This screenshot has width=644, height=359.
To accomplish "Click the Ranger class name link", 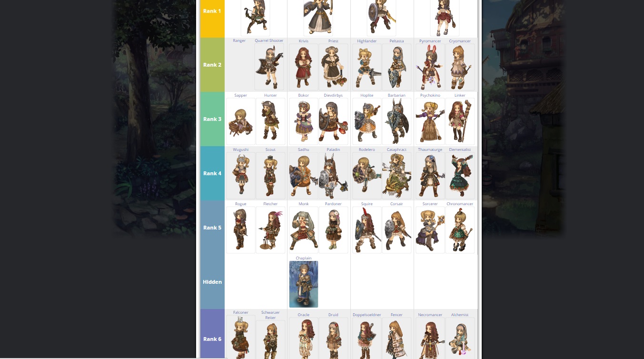I will pyautogui.click(x=239, y=41).
